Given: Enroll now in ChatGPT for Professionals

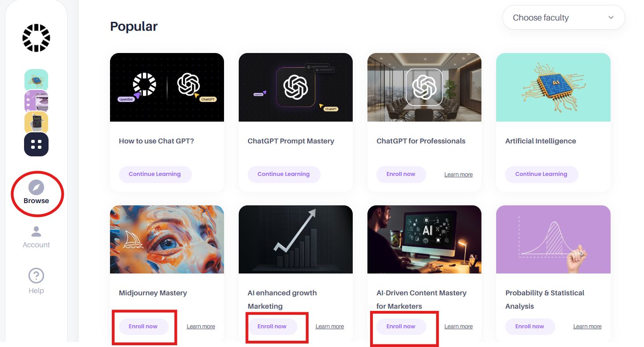Looking at the screenshot, I should click(401, 174).
